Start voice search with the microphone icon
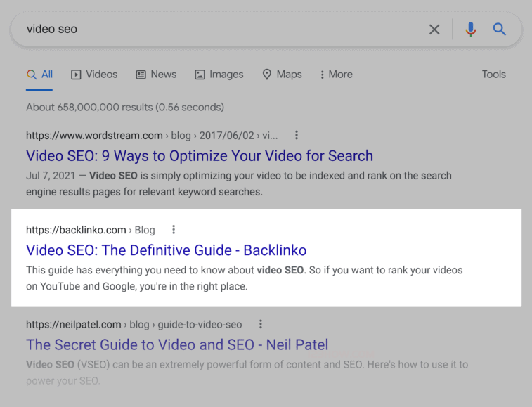This screenshot has height=407, width=532. pyautogui.click(x=470, y=30)
